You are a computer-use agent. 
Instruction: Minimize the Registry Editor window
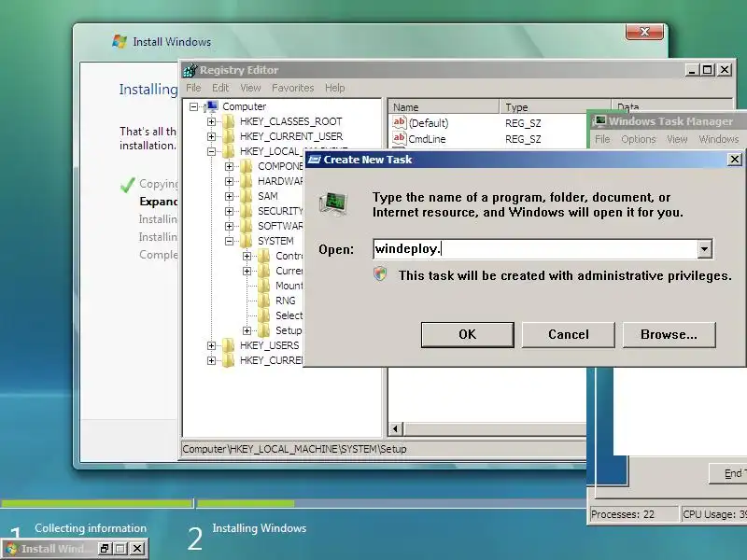pyautogui.click(x=692, y=70)
